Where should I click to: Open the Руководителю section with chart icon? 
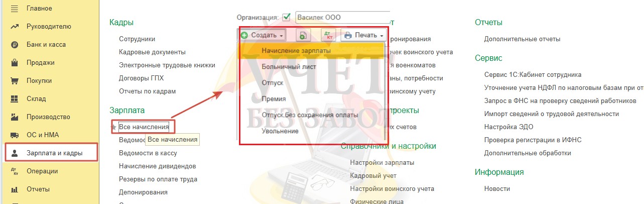click(x=49, y=26)
